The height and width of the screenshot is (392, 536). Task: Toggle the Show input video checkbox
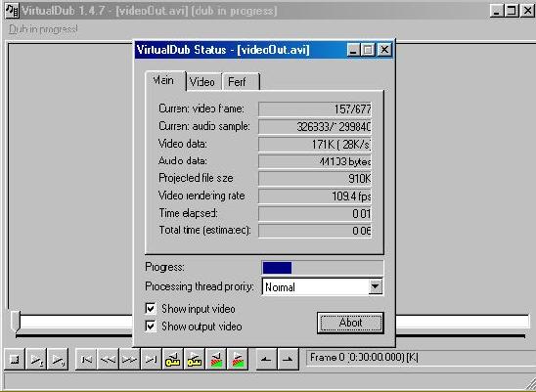coord(151,308)
